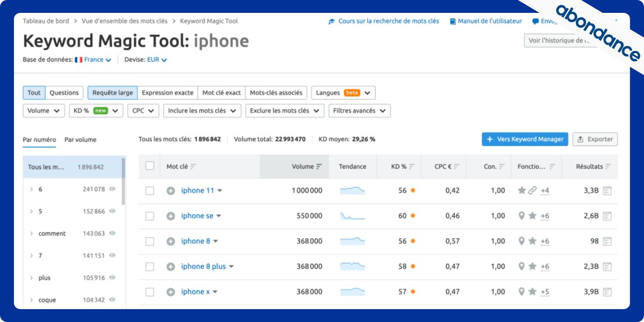Check the box for iphone x row

click(150, 292)
